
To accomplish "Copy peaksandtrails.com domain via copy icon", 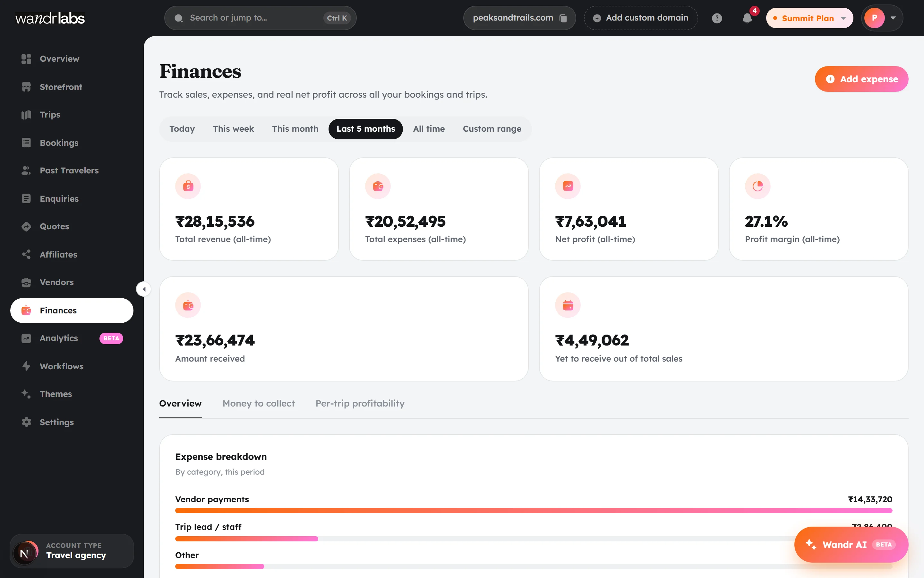I will [x=563, y=18].
